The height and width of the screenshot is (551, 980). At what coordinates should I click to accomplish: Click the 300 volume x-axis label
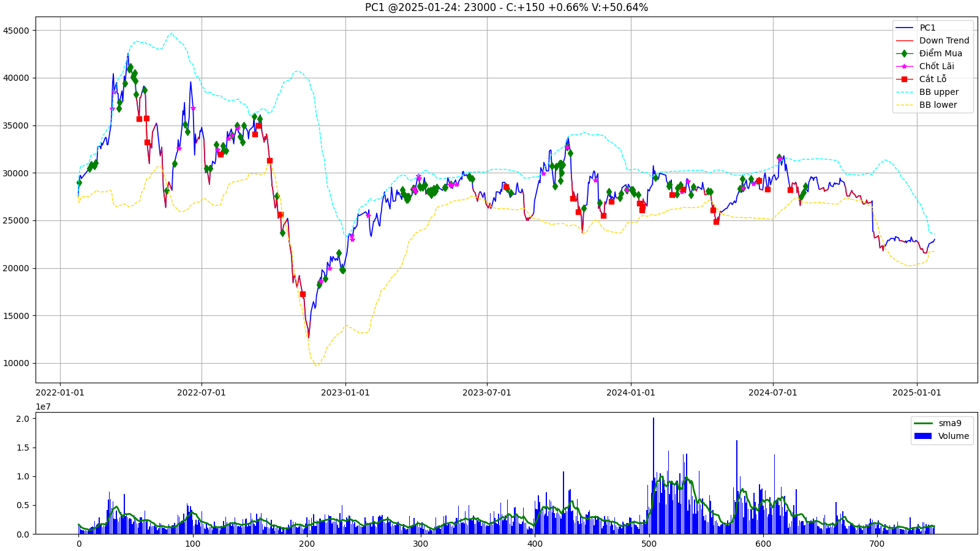(x=421, y=544)
